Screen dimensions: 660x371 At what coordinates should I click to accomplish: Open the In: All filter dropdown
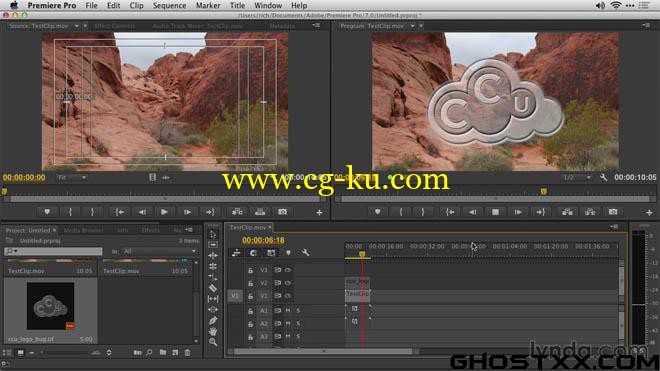(160, 251)
